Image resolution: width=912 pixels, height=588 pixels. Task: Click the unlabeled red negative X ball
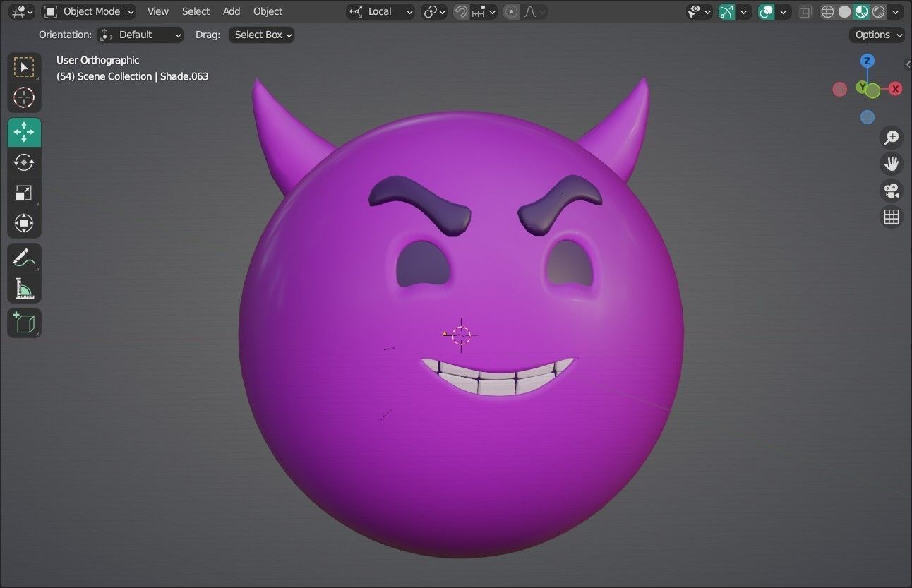839,89
